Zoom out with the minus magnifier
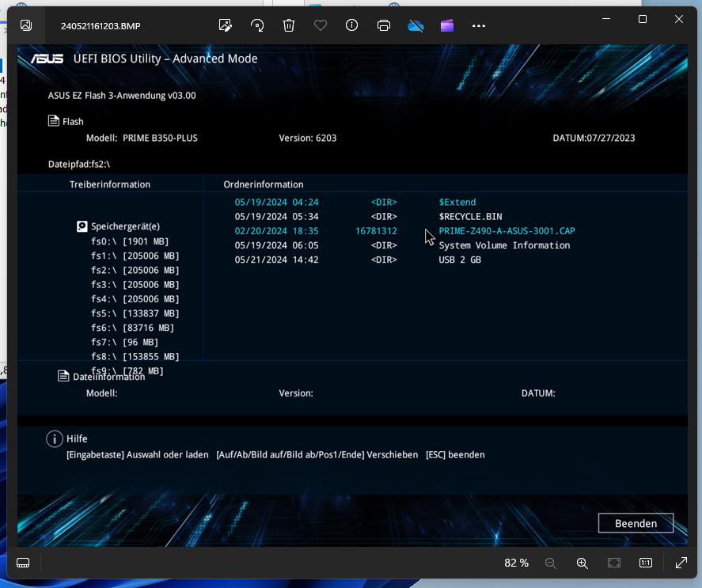 click(x=551, y=563)
